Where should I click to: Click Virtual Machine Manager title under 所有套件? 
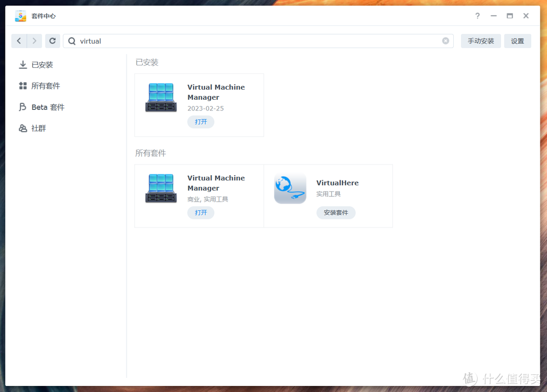[x=216, y=183]
